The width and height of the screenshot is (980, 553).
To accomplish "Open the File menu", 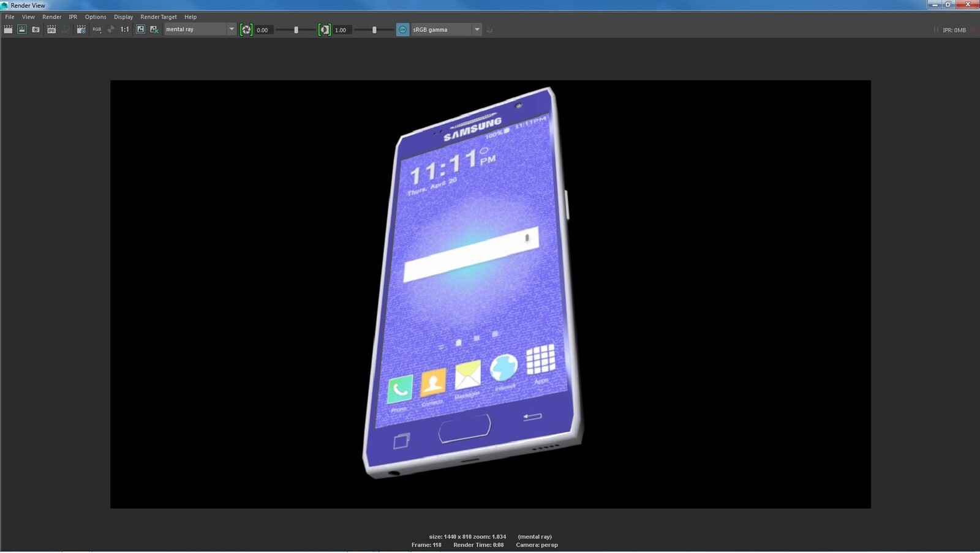I will click(9, 17).
